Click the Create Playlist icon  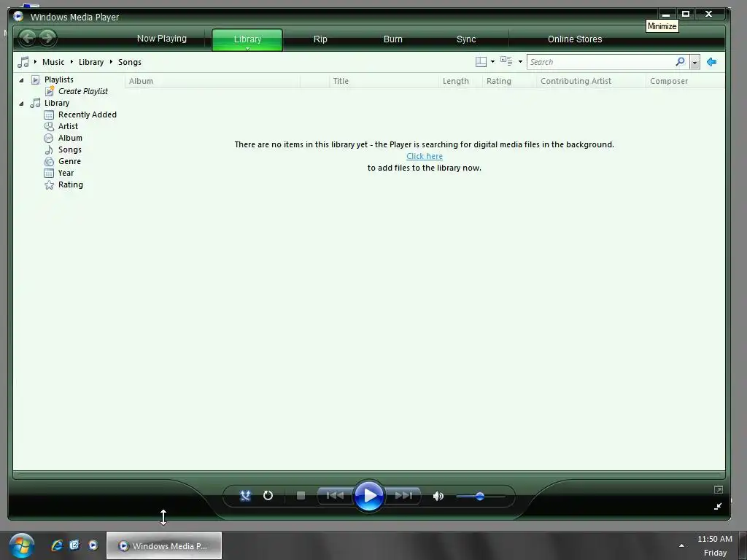tap(50, 91)
